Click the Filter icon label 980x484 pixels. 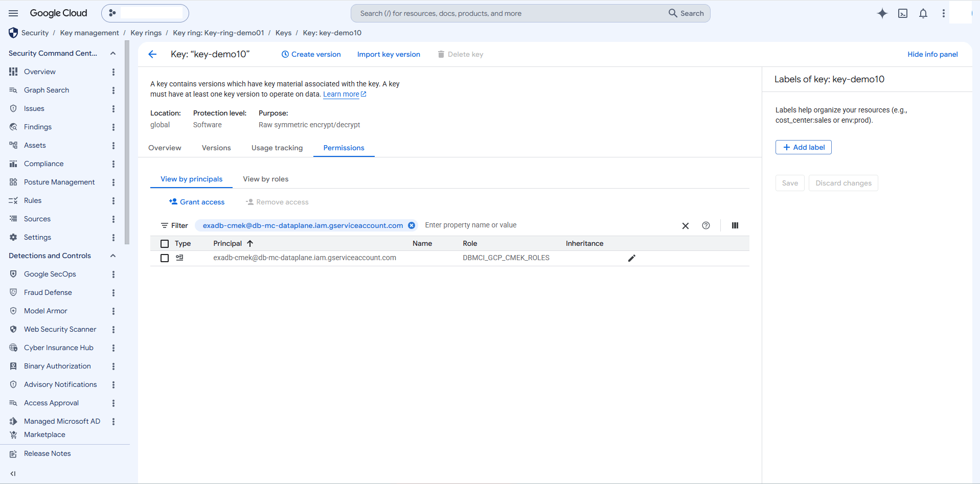pyautogui.click(x=174, y=225)
